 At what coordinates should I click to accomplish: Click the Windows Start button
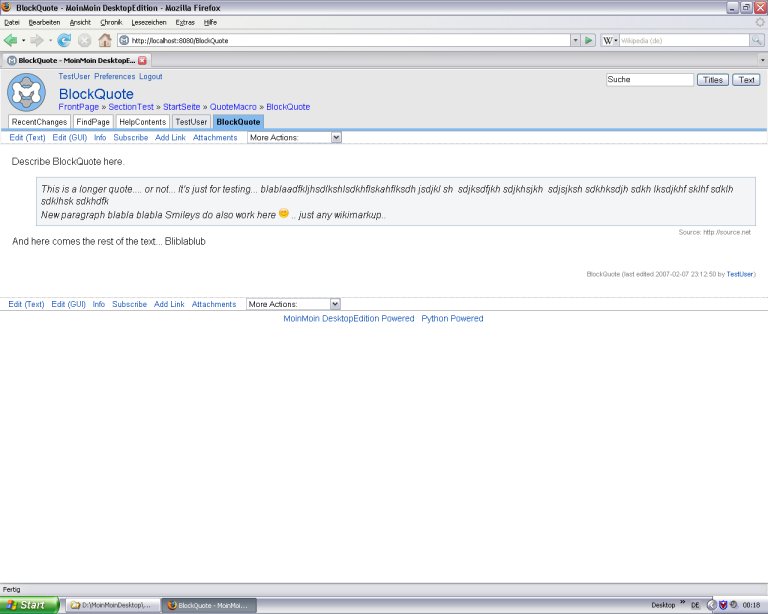tap(28, 605)
